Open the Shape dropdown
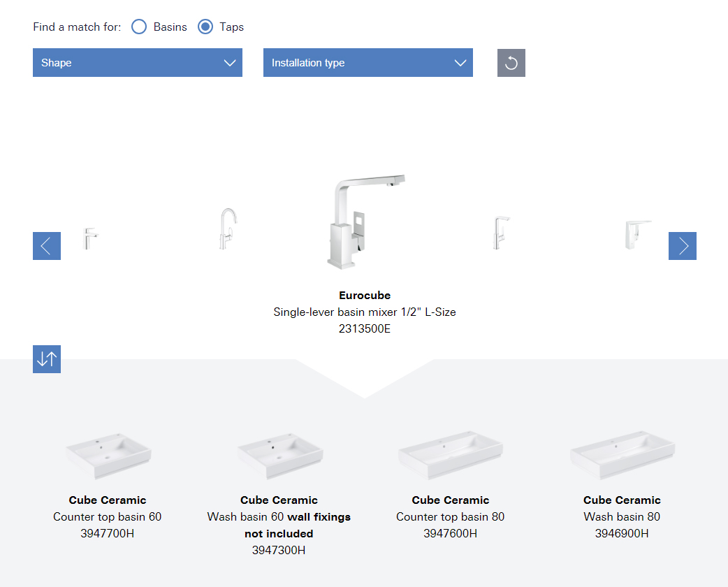Screen dimensions: 728x587 [x=138, y=63]
